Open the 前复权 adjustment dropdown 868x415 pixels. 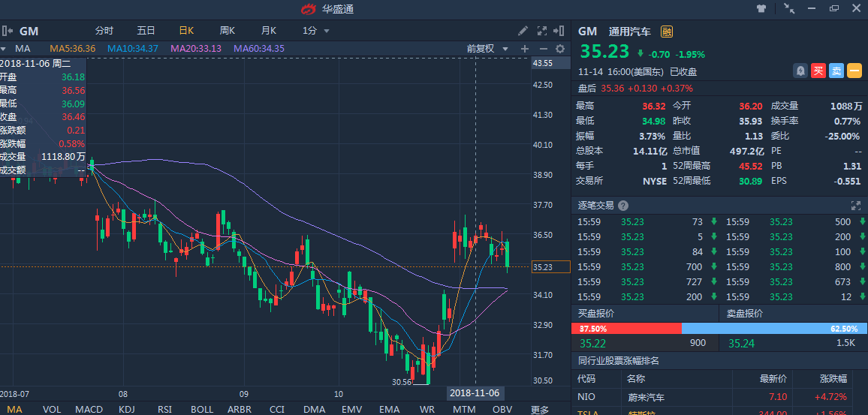pos(487,49)
